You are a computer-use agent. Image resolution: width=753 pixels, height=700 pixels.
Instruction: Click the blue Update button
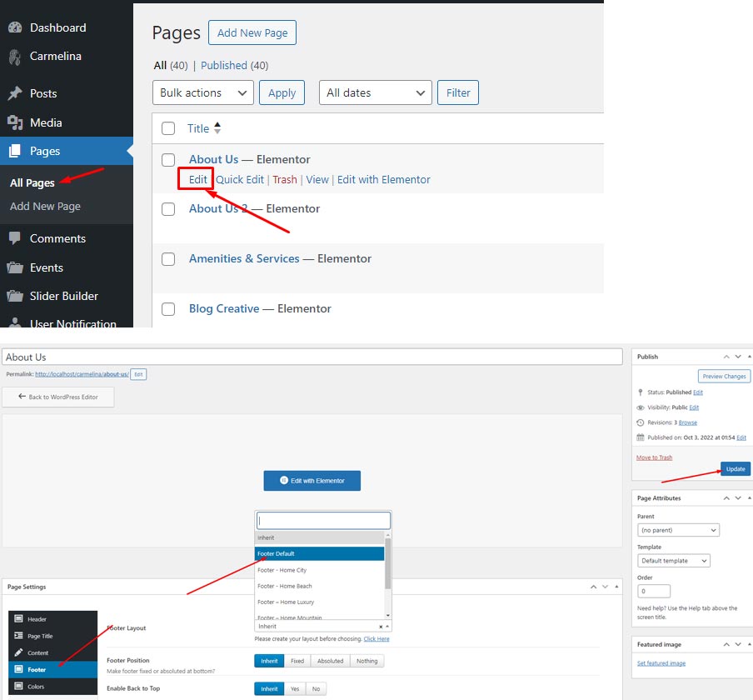(736, 469)
